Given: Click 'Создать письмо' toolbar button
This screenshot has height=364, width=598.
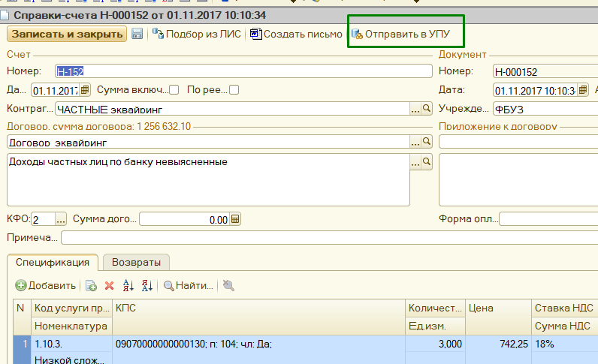Looking at the screenshot, I should pos(296,34).
